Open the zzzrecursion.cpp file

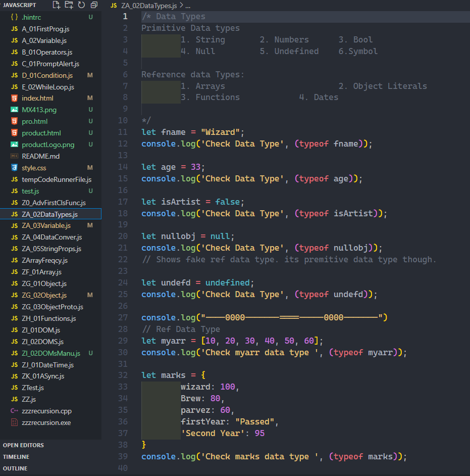pos(47,411)
